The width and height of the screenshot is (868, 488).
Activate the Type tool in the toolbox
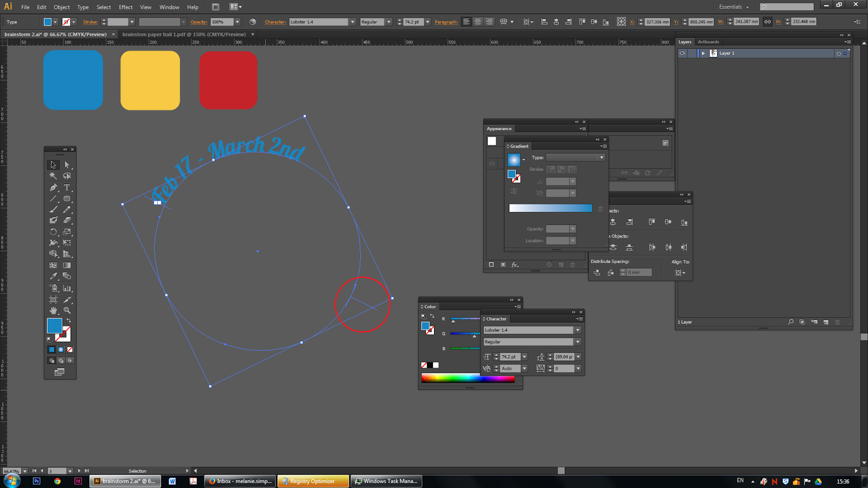67,188
